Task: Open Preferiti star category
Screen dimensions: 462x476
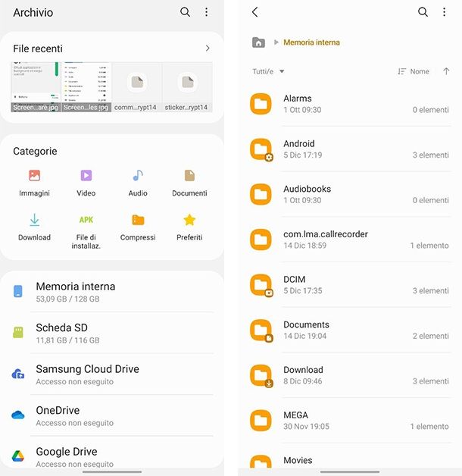Action: pyautogui.click(x=189, y=220)
